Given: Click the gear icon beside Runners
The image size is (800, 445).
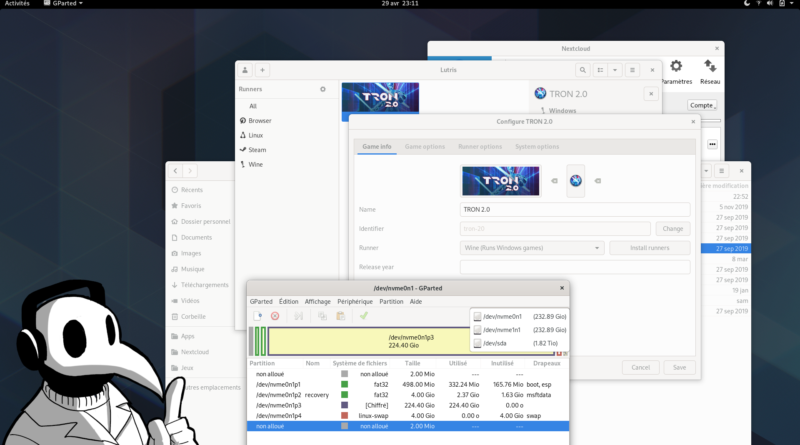Looking at the screenshot, I should (322, 89).
